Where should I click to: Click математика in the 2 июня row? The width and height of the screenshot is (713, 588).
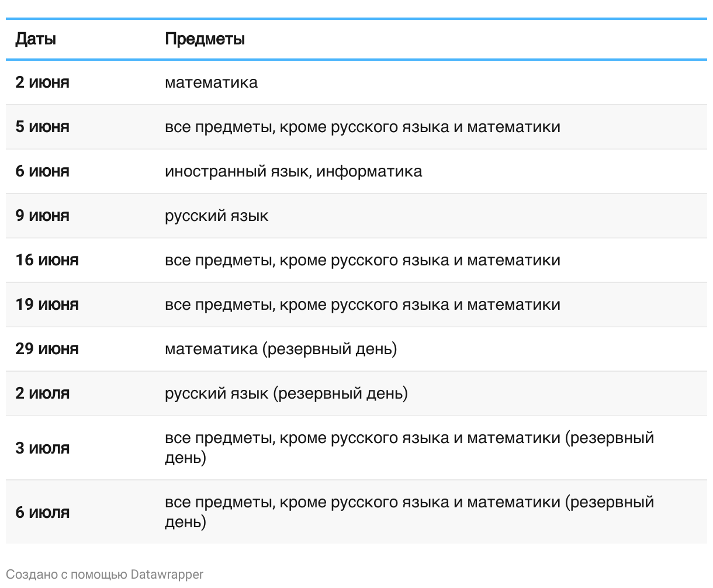[x=211, y=82]
